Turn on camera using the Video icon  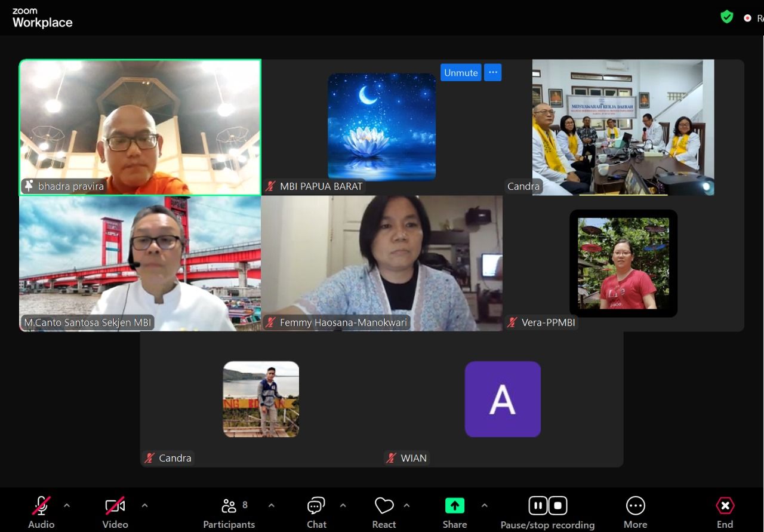(115, 506)
